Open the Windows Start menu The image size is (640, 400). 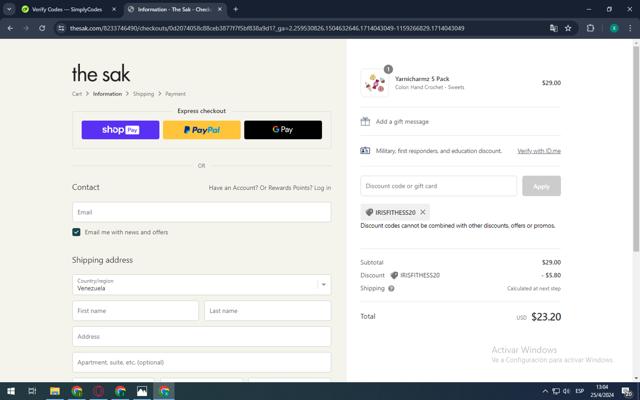pos(11,391)
